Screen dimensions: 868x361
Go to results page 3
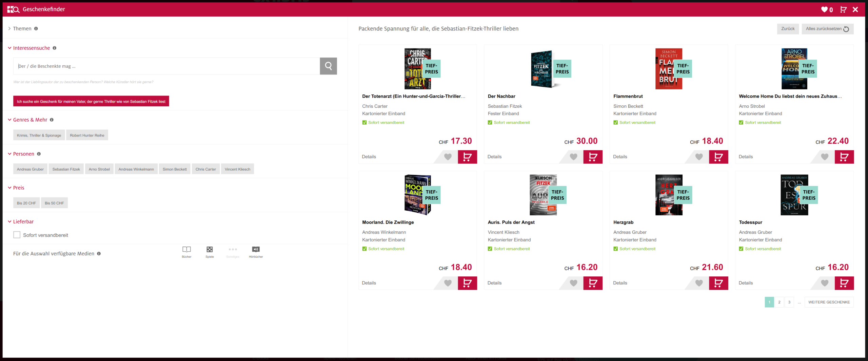click(789, 302)
